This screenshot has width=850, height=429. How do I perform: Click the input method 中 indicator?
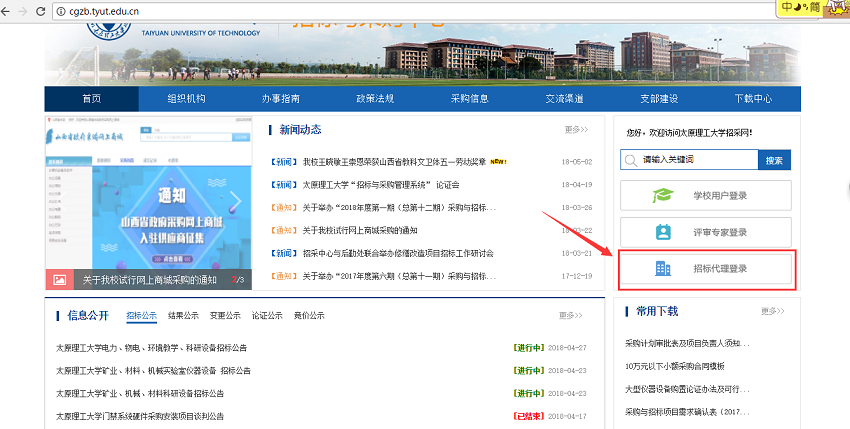point(787,7)
